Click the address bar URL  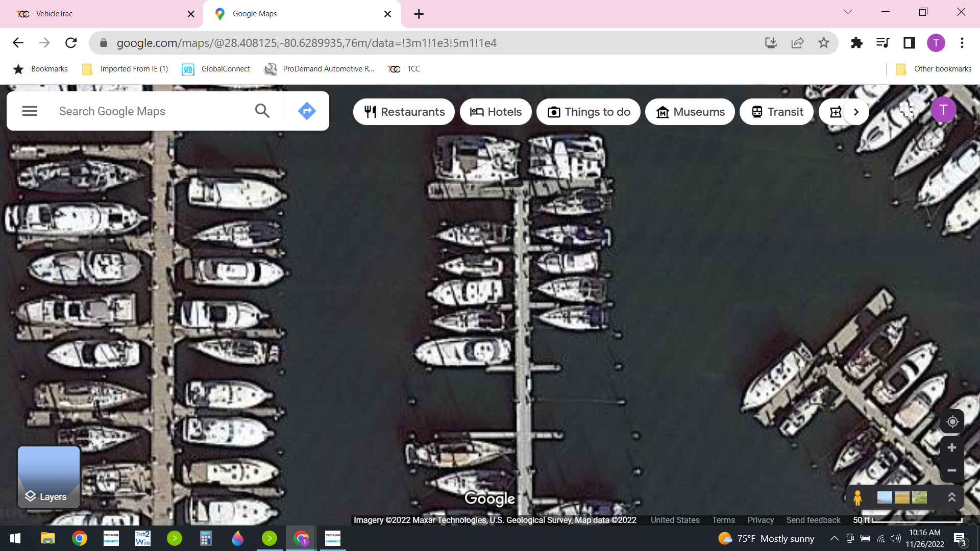tap(306, 43)
